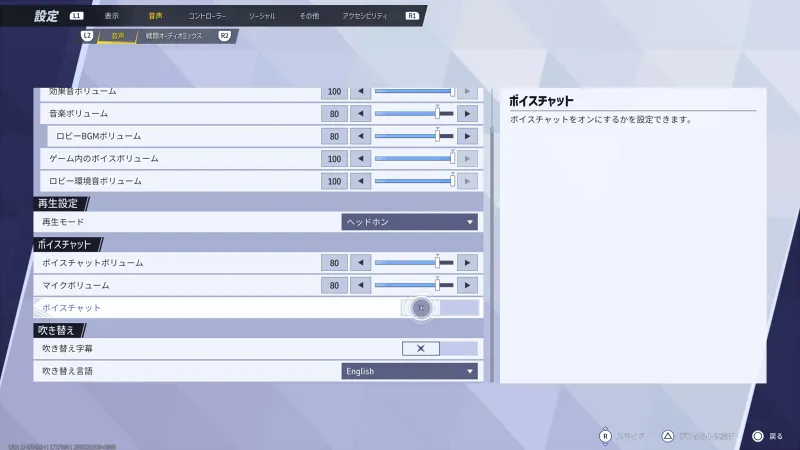The image size is (800, 450).
Task: Select the ゲーム内のボイスボリューム row label
Action: 104,159
